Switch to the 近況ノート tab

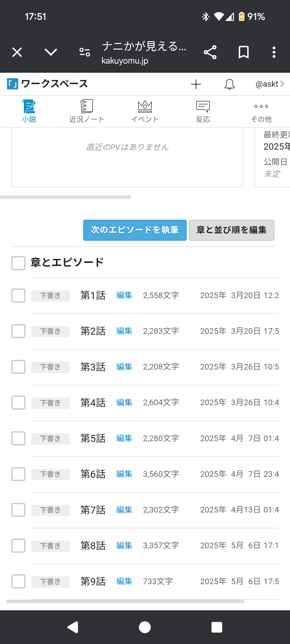pyautogui.click(x=86, y=112)
